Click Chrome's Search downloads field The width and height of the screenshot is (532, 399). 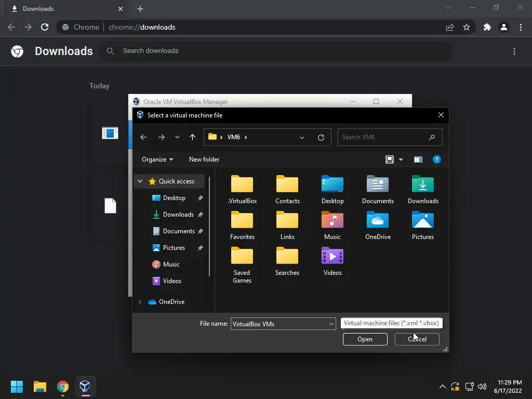point(276,51)
